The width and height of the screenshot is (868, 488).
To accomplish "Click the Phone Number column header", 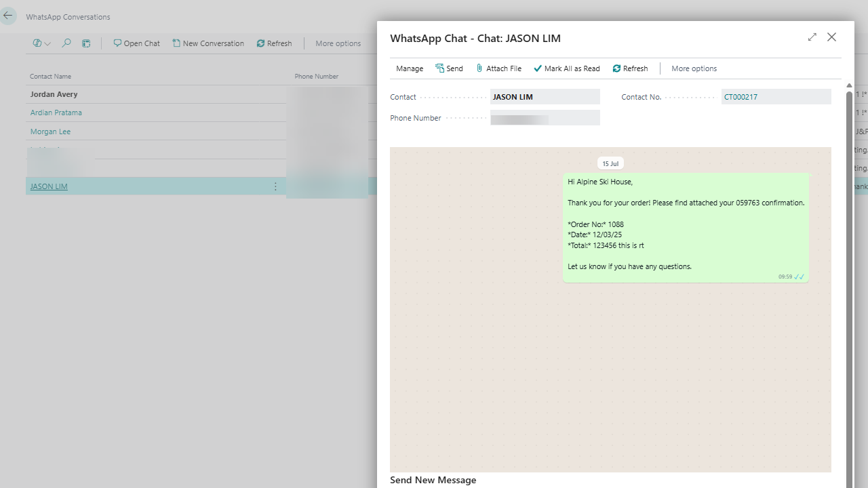I will click(x=317, y=77).
